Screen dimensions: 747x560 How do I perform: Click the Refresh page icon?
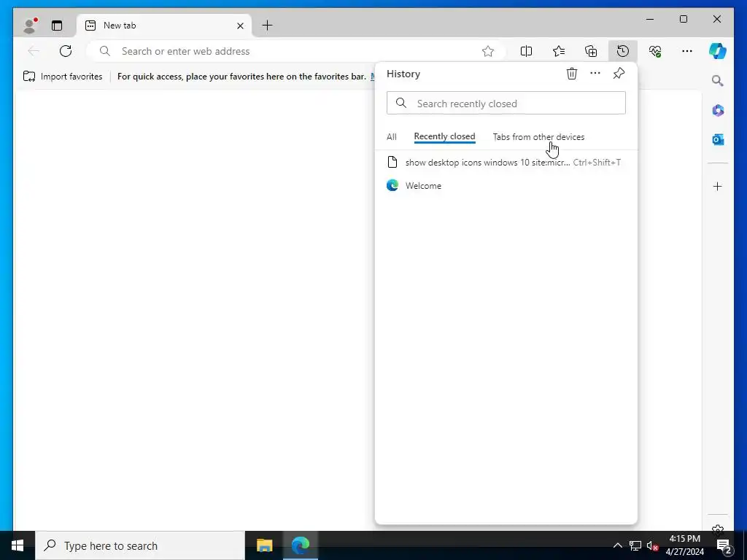click(x=66, y=51)
